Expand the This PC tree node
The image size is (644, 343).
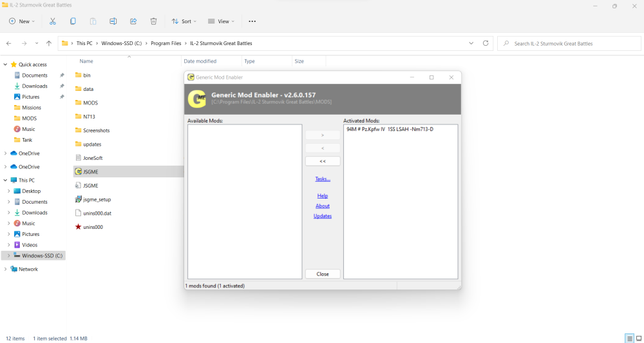(x=6, y=181)
